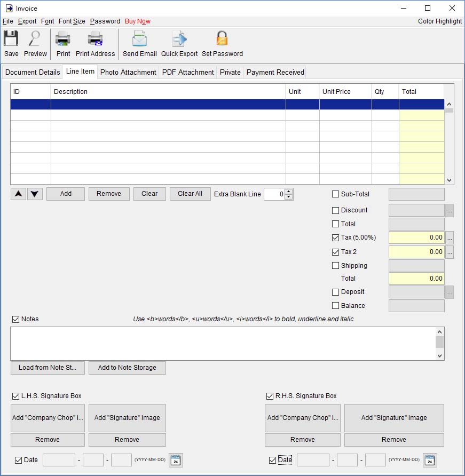The height and width of the screenshot is (476, 465).
Task: Increase Extra Blank Line spinner value
Action: click(289, 192)
